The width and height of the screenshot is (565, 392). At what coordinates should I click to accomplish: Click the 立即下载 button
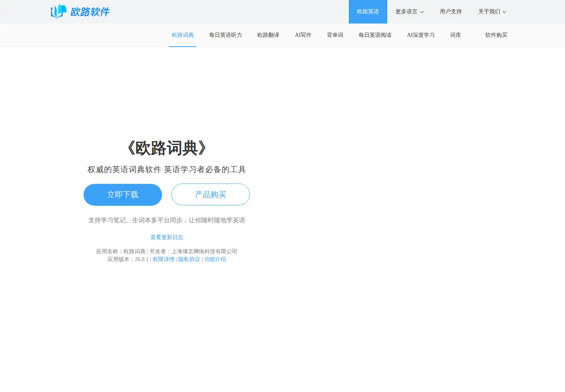[x=123, y=195]
